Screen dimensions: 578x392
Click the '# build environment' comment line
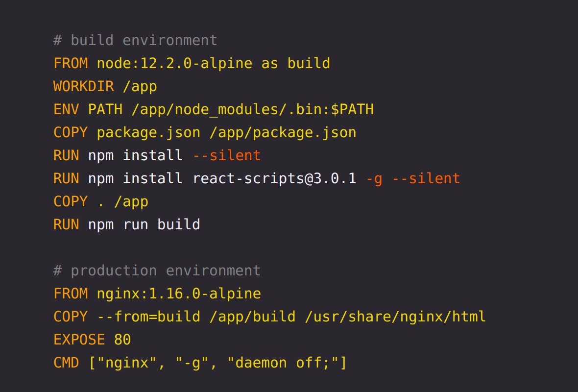[135, 40]
